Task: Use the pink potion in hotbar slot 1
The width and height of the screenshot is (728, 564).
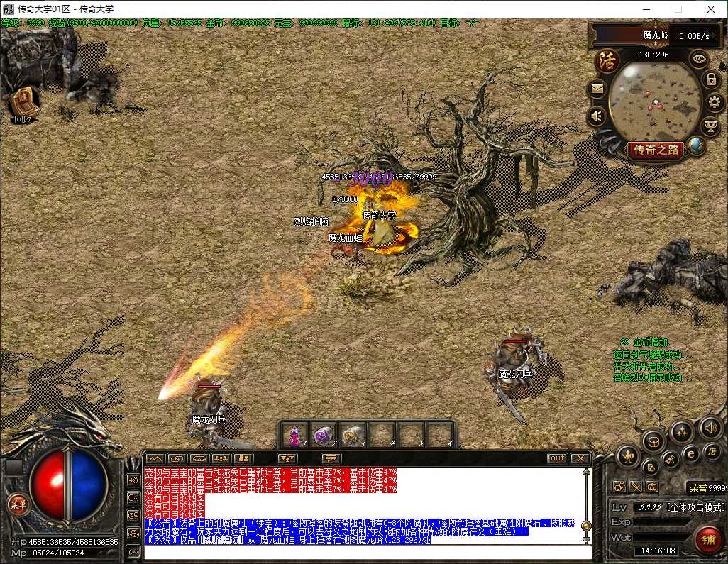Action: tap(295, 436)
